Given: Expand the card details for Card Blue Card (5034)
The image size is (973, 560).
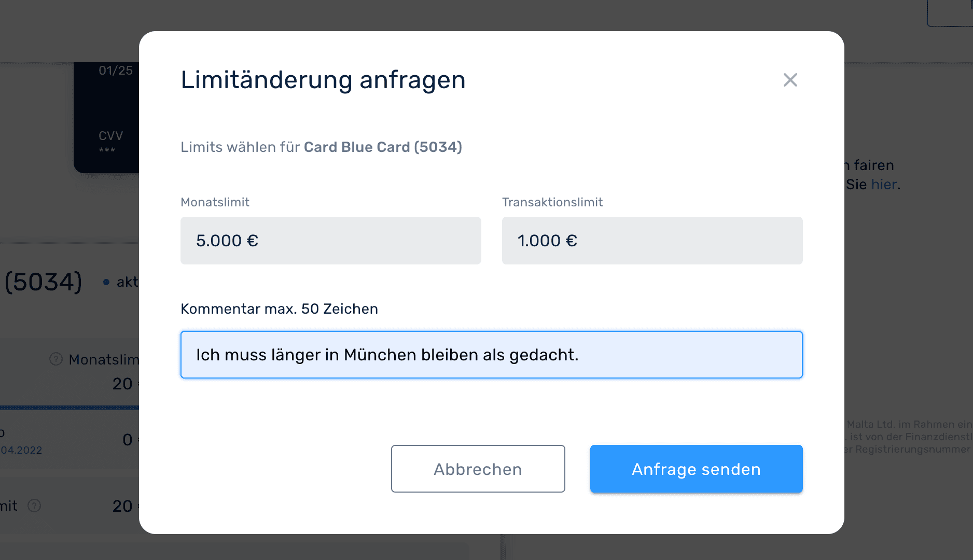Looking at the screenshot, I should [44, 282].
